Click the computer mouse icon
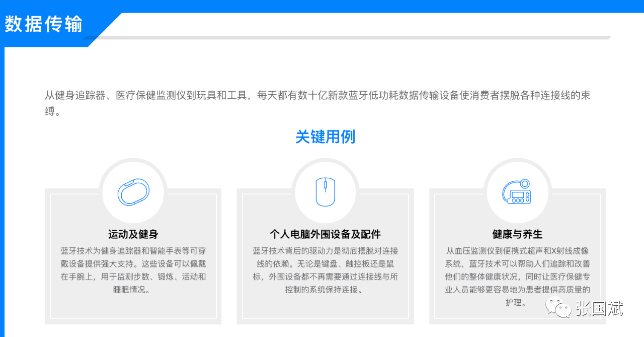 click(325, 192)
